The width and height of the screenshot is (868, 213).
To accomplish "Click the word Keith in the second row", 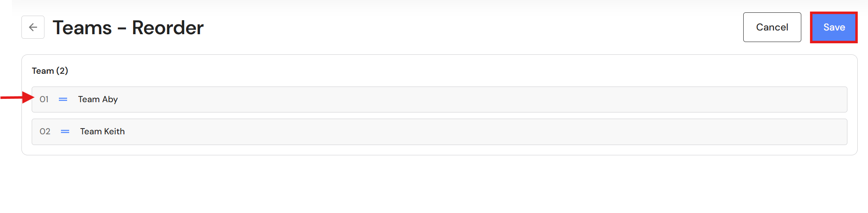I will coord(114,131).
